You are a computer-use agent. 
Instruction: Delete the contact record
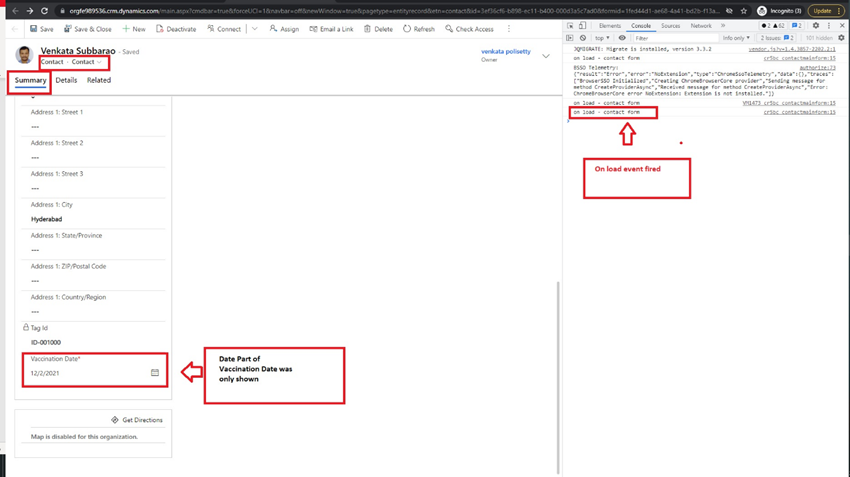378,29
